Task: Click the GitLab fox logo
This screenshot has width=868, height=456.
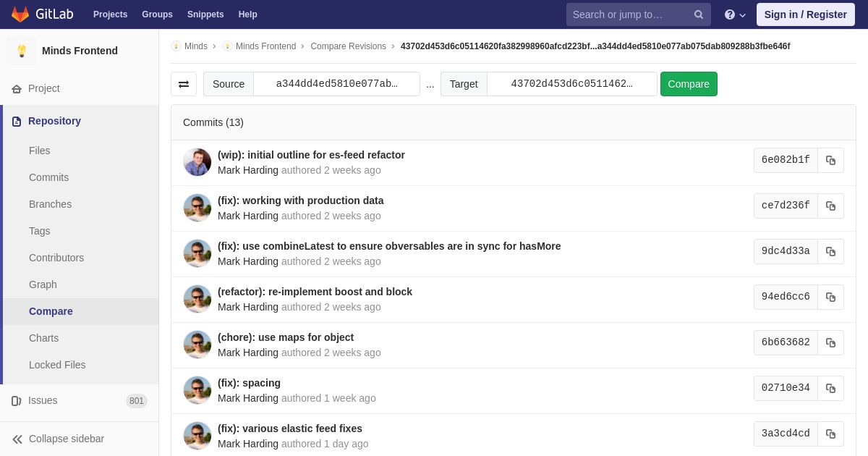Action: click(x=20, y=14)
